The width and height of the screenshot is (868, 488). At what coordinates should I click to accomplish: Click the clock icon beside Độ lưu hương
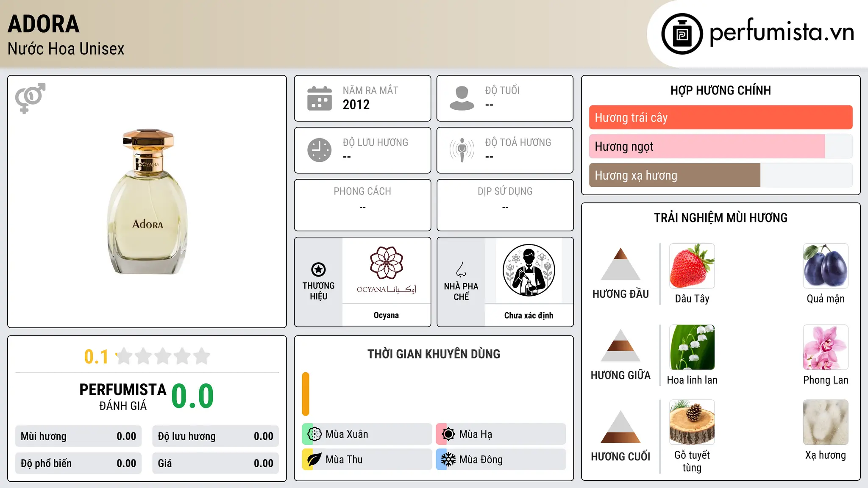tap(320, 150)
